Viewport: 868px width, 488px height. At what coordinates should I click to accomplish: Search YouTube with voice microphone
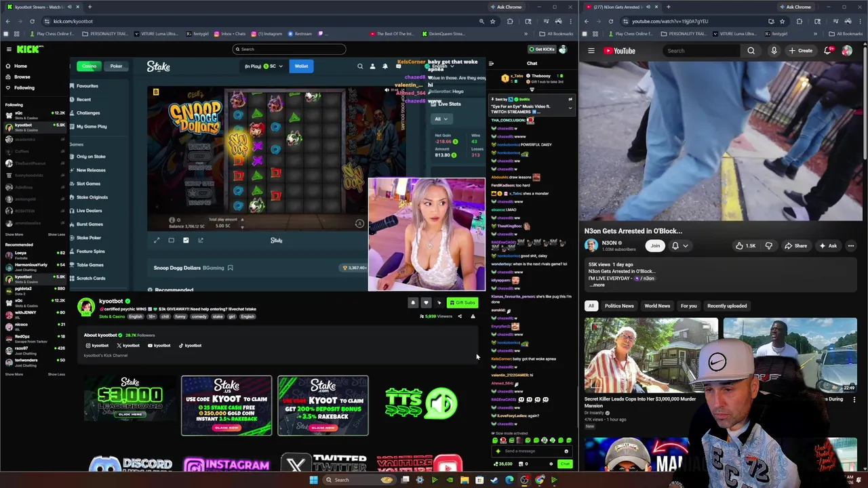(x=774, y=51)
